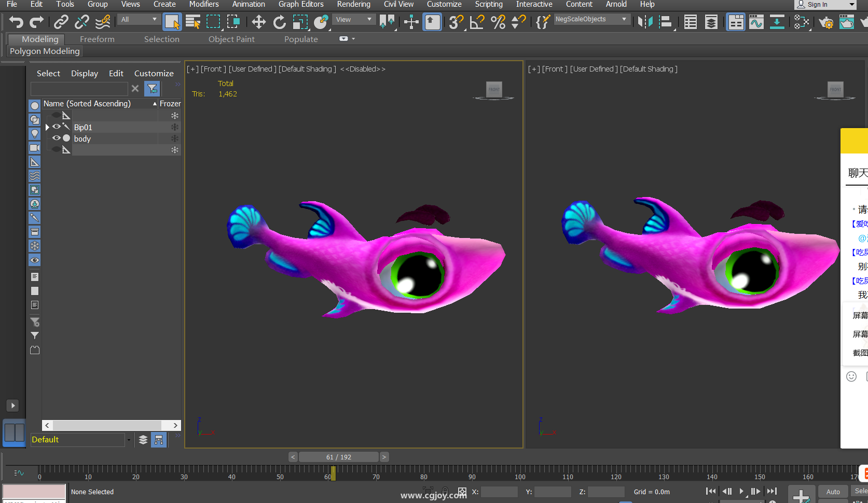Viewport: 868px width, 503px height.
Task: Activate the Select and Rotate tool
Action: [x=279, y=22]
